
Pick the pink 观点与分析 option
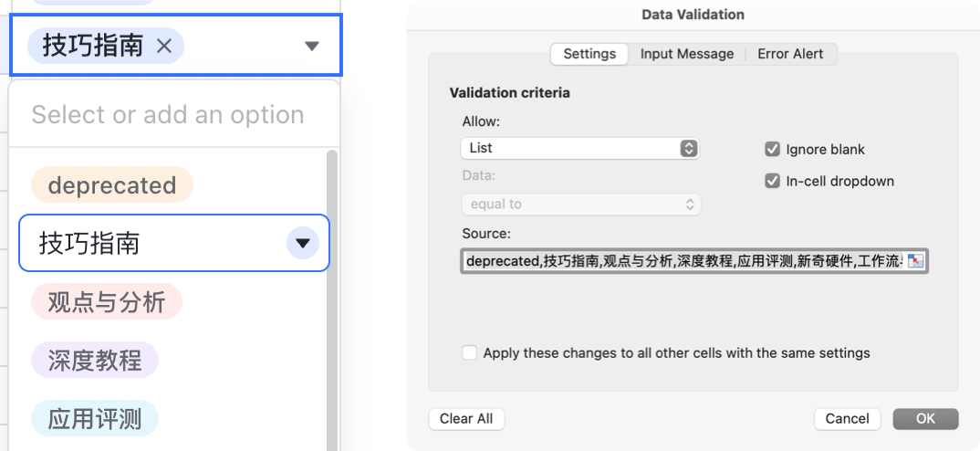click(x=106, y=302)
